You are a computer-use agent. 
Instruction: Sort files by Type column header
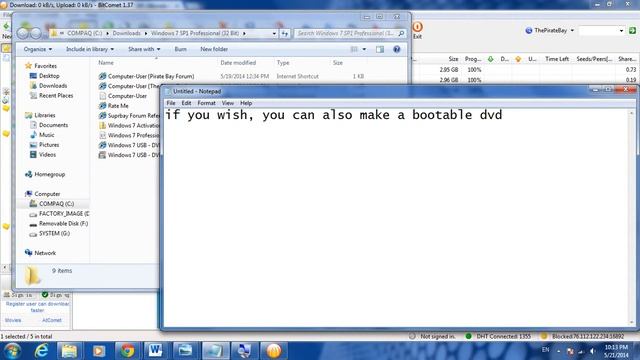(283, 63)
